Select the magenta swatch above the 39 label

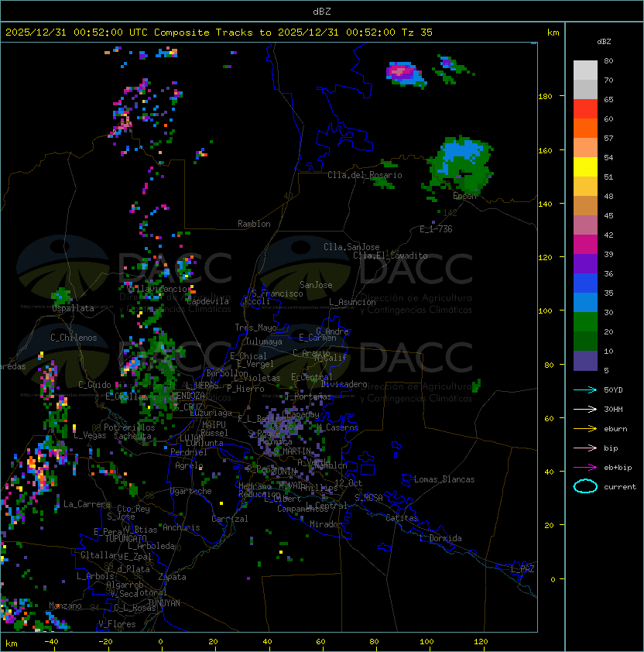tap(585, 245)
